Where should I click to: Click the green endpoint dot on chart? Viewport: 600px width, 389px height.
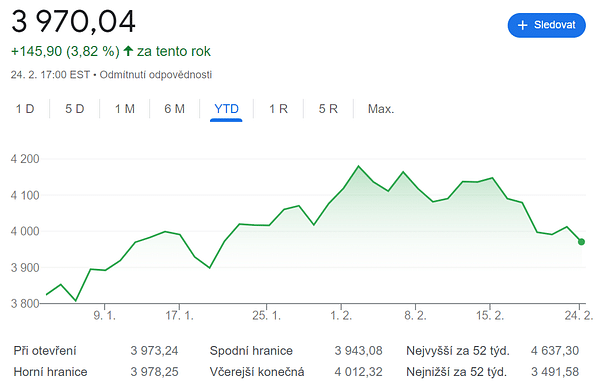point(581,242)
